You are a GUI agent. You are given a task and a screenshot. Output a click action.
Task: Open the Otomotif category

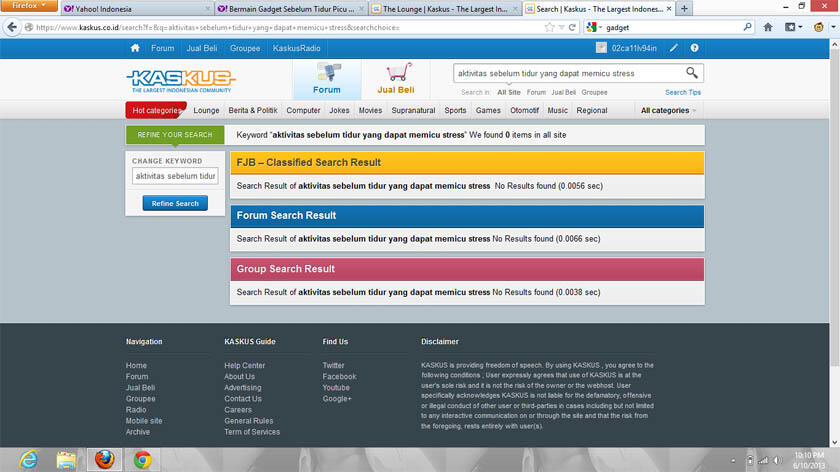(524, 110)
